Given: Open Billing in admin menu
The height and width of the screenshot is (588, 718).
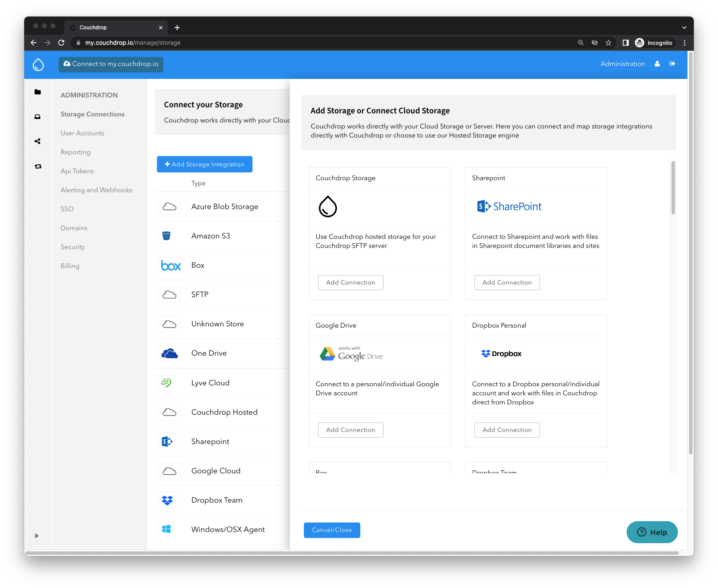Looking at the screenshot, I should point(70,266).
